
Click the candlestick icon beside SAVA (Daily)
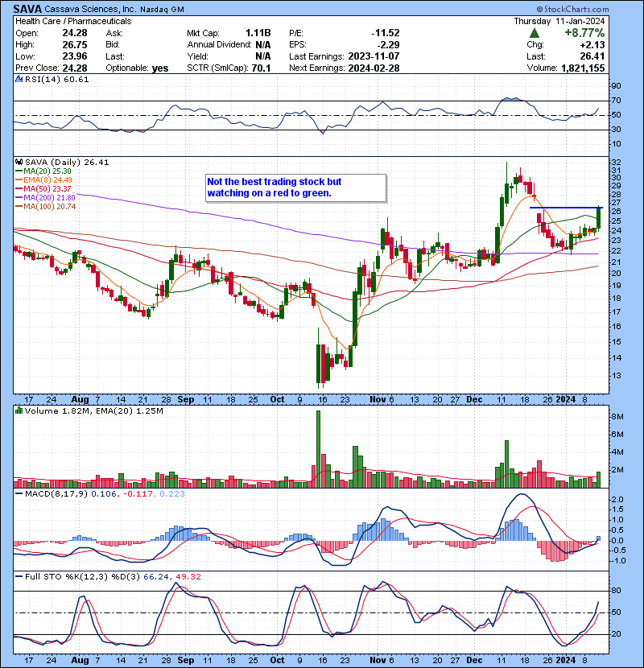coord(19,163)
